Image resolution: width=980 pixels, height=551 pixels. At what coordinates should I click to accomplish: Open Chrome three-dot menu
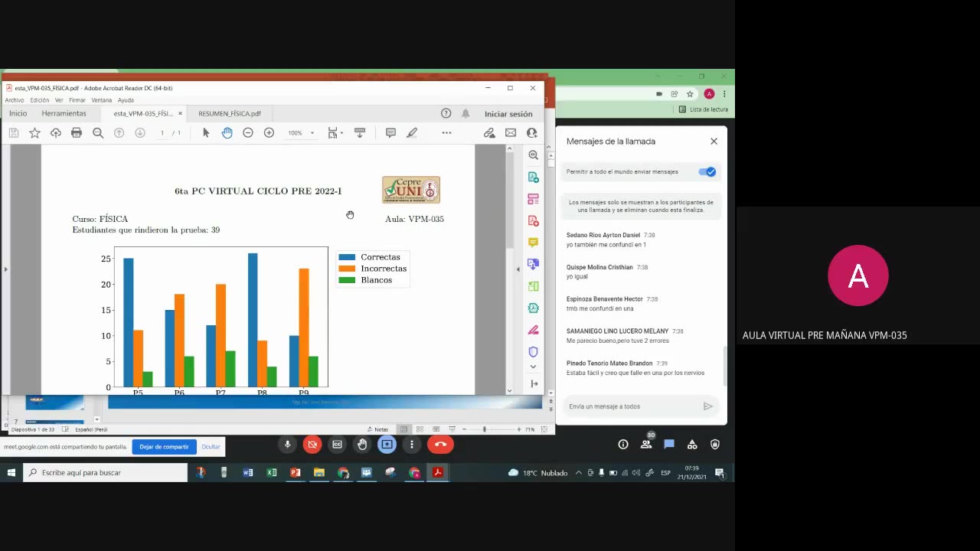click(724, 93)
